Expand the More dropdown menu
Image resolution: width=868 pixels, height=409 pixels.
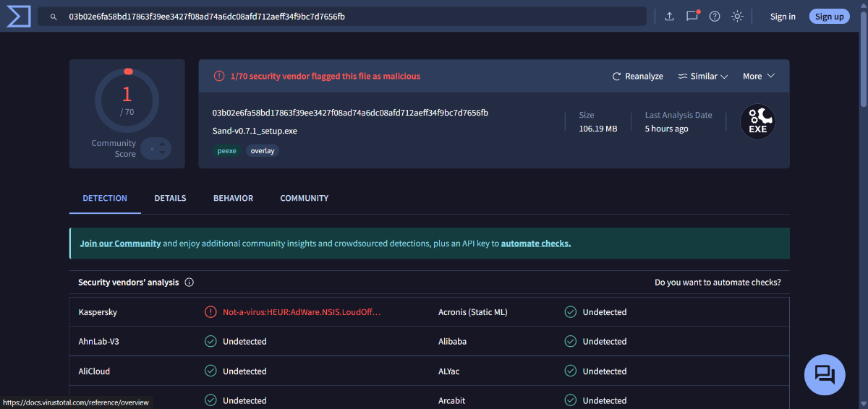tap(758, 76)
